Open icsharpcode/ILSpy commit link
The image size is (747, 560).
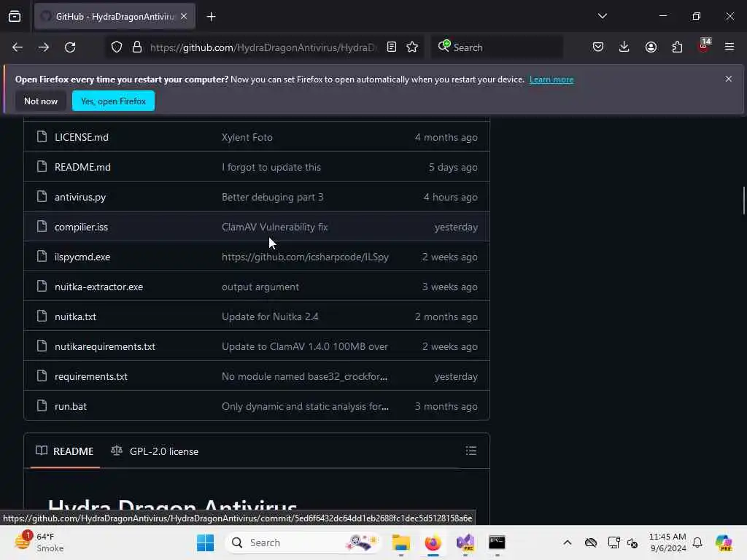[x=306, y=257]
